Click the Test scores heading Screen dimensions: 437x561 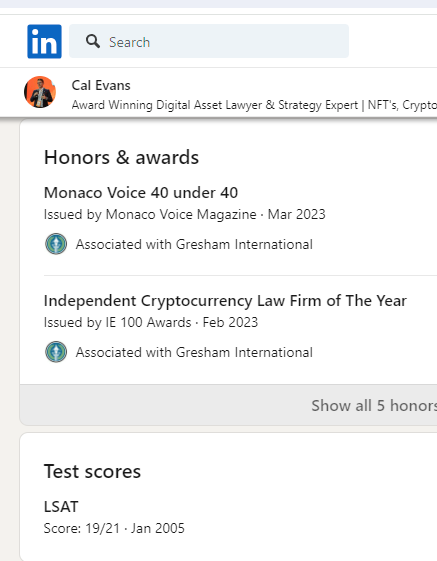[92, 471]
